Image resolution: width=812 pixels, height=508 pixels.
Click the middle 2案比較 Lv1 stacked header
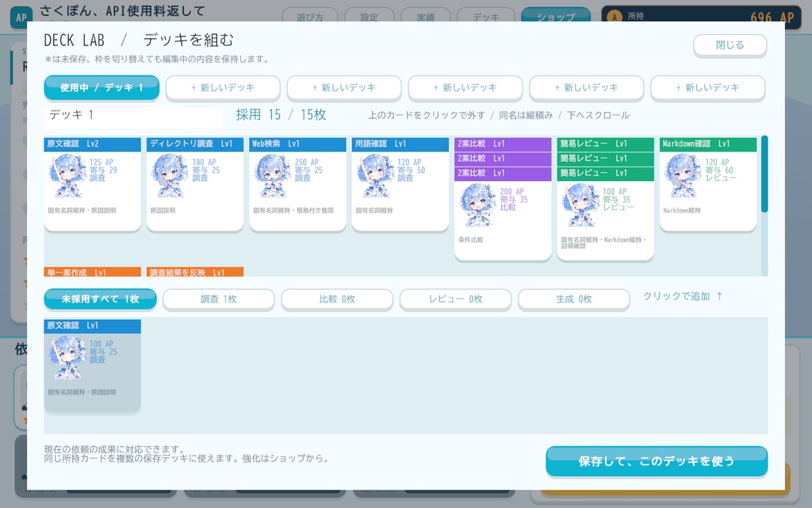pyautogui.click(x=502, y=159)
